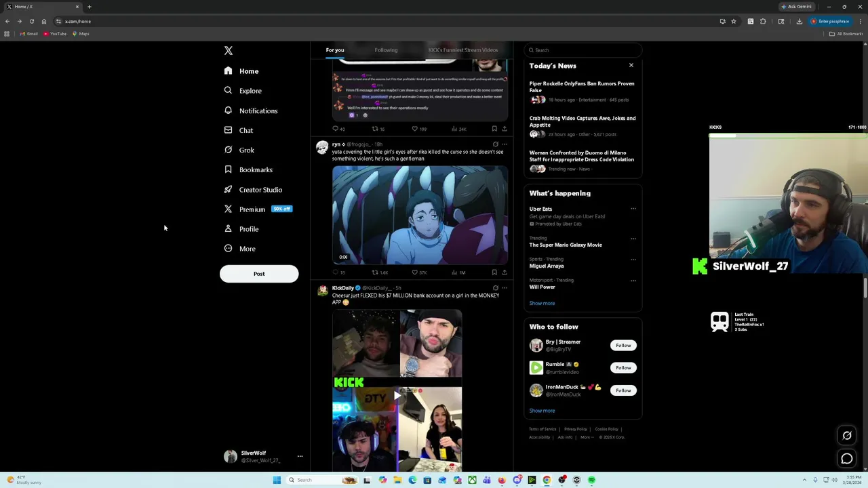This screenshot has width=868, height=488.
Task: Open the Chrome three-dot menu
Action: tap(860, 22)
